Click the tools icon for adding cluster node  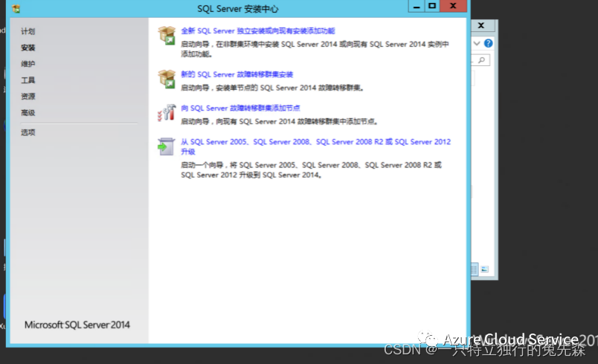(x=167, y=113)
